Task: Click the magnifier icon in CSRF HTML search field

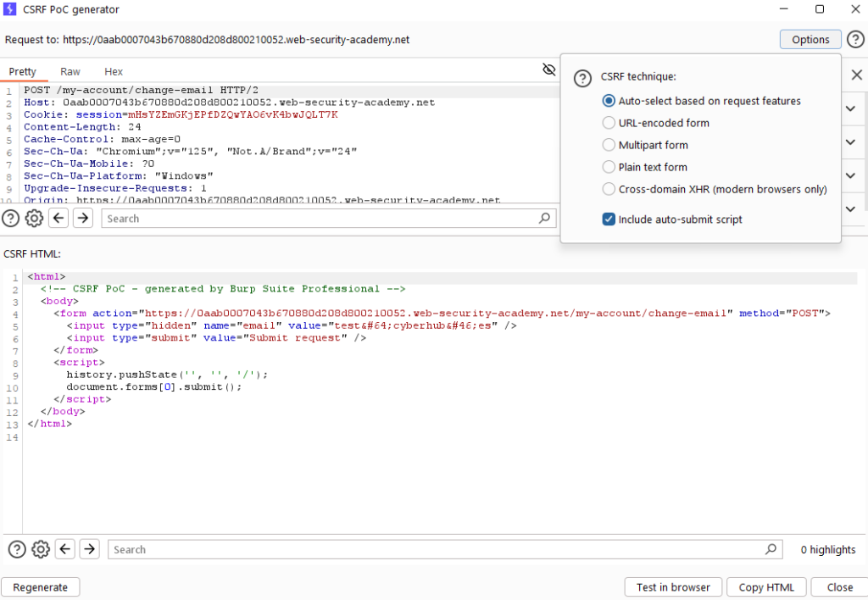Action: point(771,549)
